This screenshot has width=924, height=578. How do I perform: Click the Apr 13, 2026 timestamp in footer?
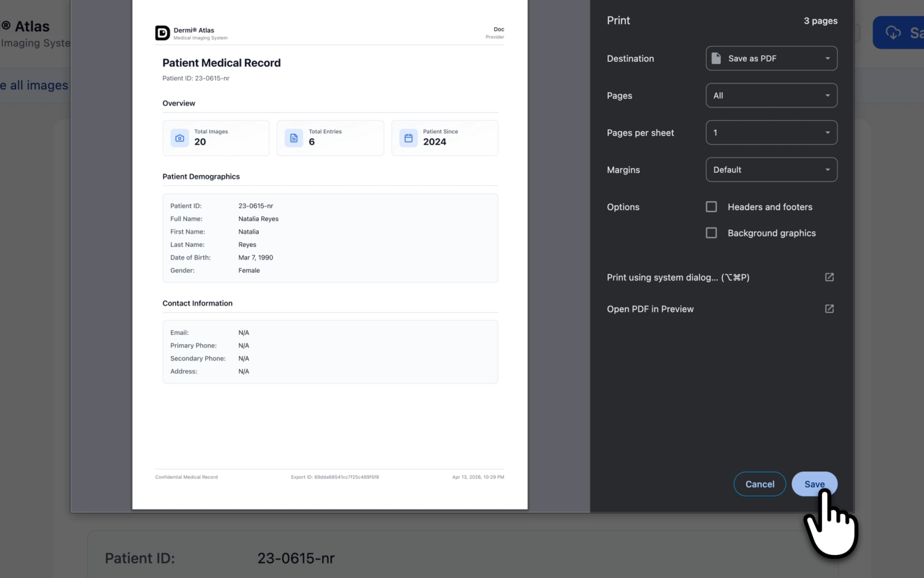[x=478, y=477]
